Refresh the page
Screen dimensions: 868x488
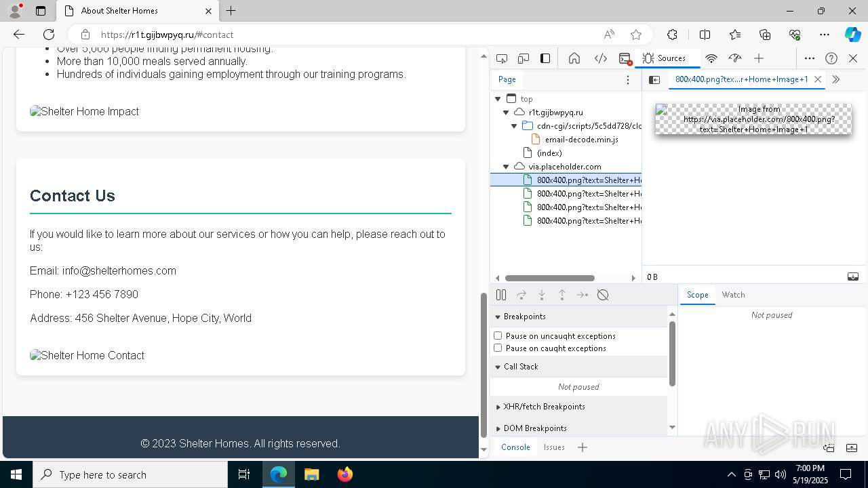pos(49,35)
